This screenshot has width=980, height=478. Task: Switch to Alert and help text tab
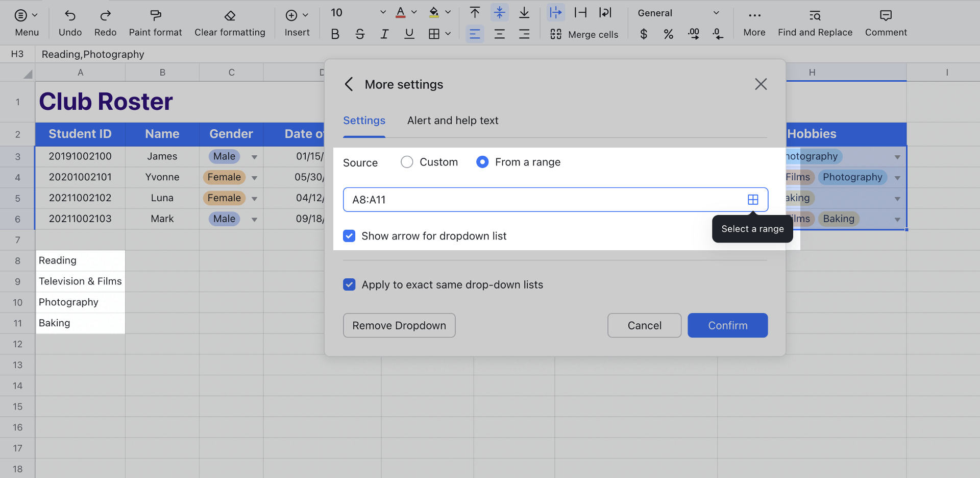pyautogui.click(x=452, y=121)
